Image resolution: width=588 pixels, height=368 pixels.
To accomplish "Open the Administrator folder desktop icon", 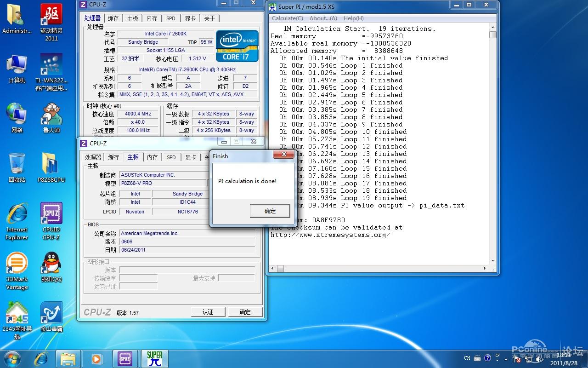I will tap(17, 19).
